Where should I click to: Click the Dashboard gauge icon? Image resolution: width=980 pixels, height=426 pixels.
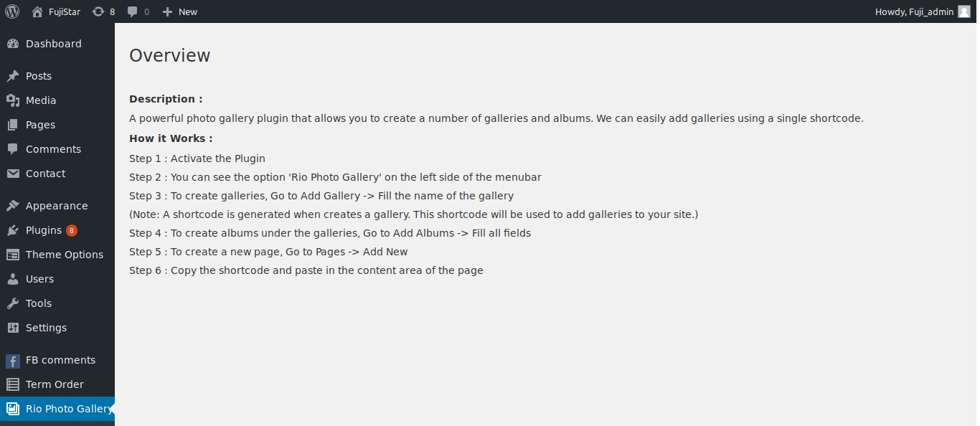(x=13, y=44)
